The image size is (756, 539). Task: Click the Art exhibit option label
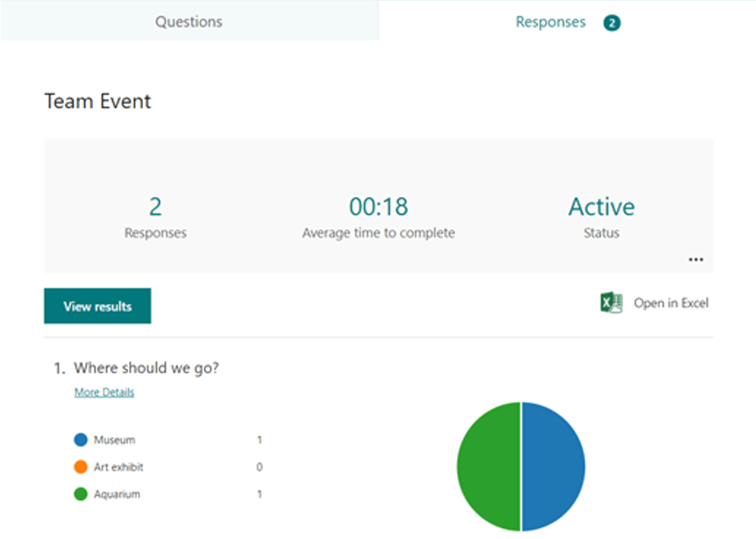click(x=119, y=467)
